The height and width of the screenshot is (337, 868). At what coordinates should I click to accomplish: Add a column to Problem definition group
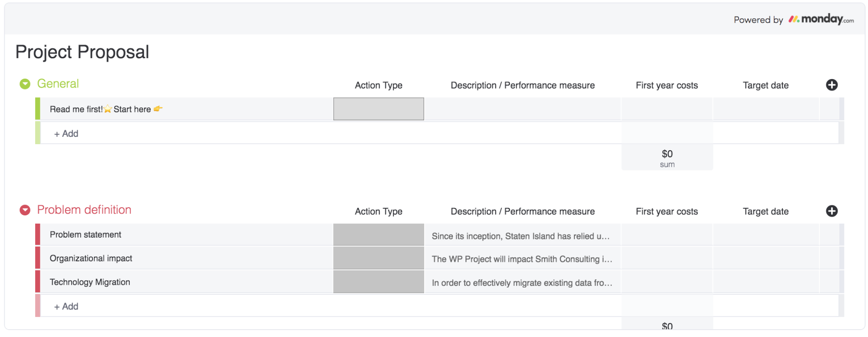[x=832, y=211]
